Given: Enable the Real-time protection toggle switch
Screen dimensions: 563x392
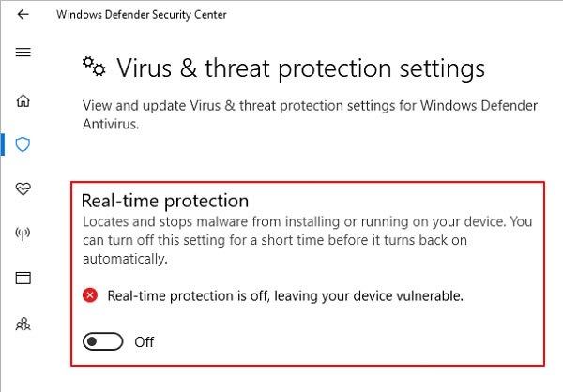Looking at the screenshot, I should [102, 341].
